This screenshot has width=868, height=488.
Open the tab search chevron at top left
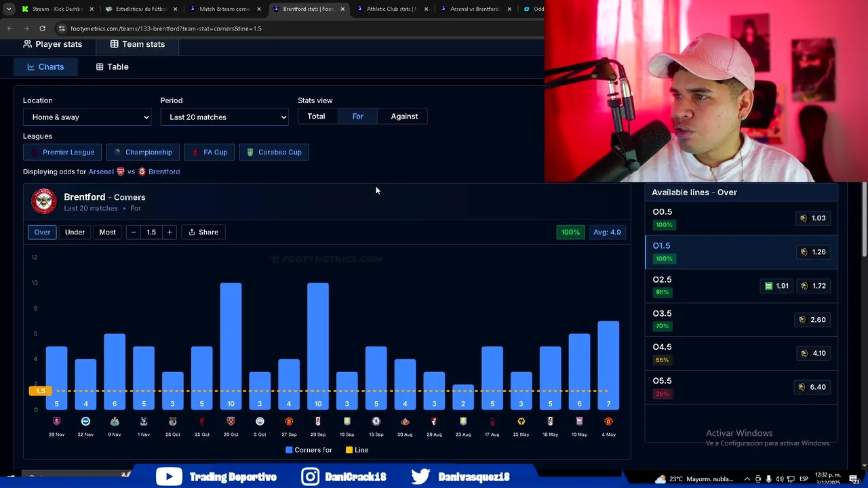coord(9,9)
